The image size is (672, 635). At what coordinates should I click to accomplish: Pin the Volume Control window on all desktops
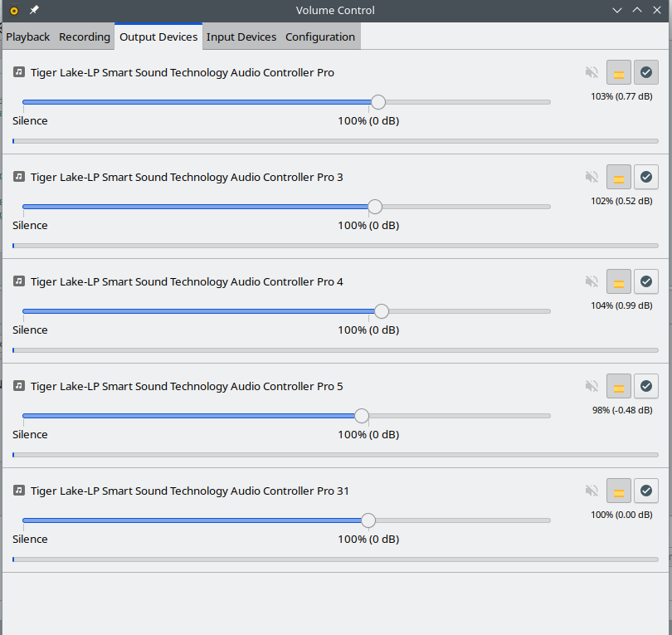34,10
